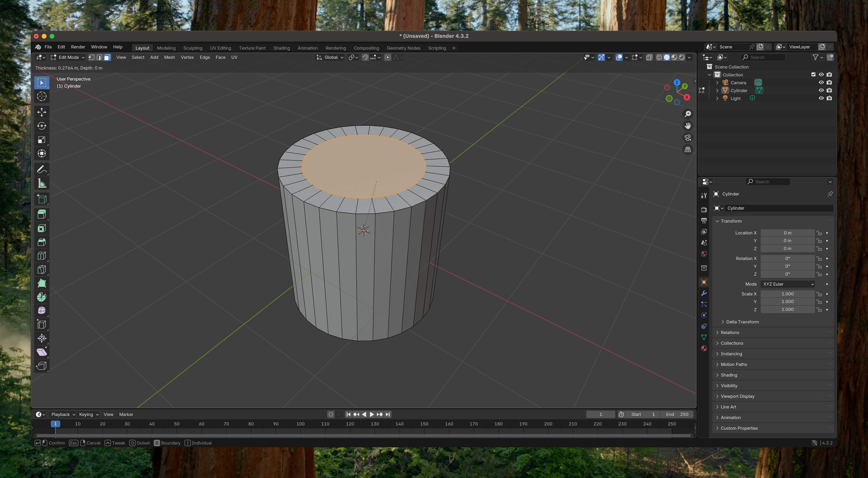Screen dimensions: 868x478
Task: Click the current frame number field
Action: click(601, 414)
